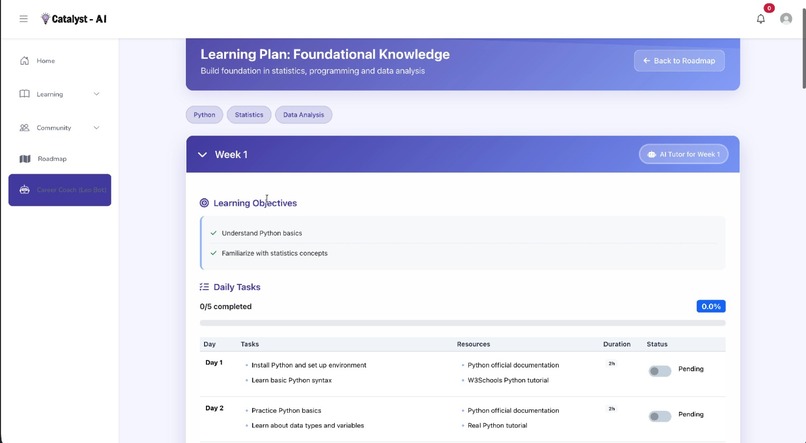Open the hamburger menu icon
This screenshot has width=806, height=443.
[x=24, y=19]
